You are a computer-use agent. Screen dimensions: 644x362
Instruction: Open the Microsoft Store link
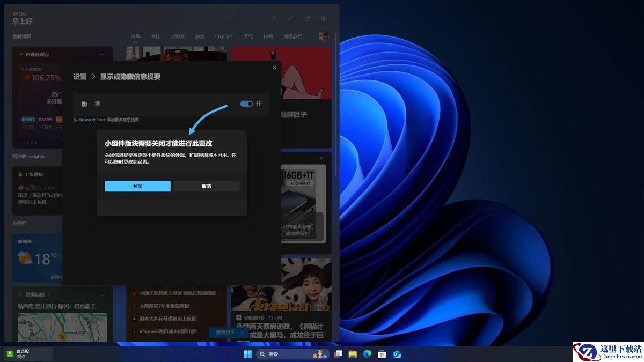tap(92, 120)
